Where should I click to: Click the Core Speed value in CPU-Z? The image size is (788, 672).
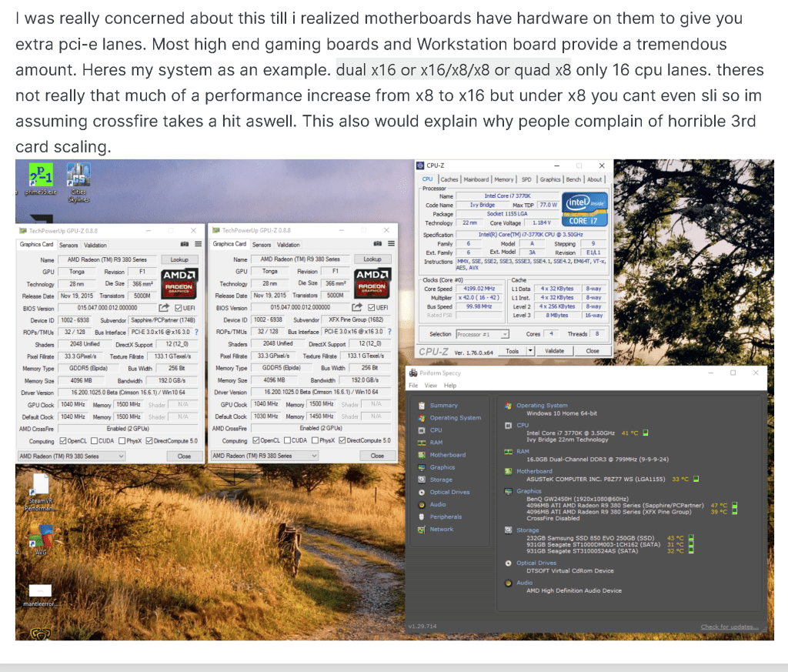pos(479,289)
